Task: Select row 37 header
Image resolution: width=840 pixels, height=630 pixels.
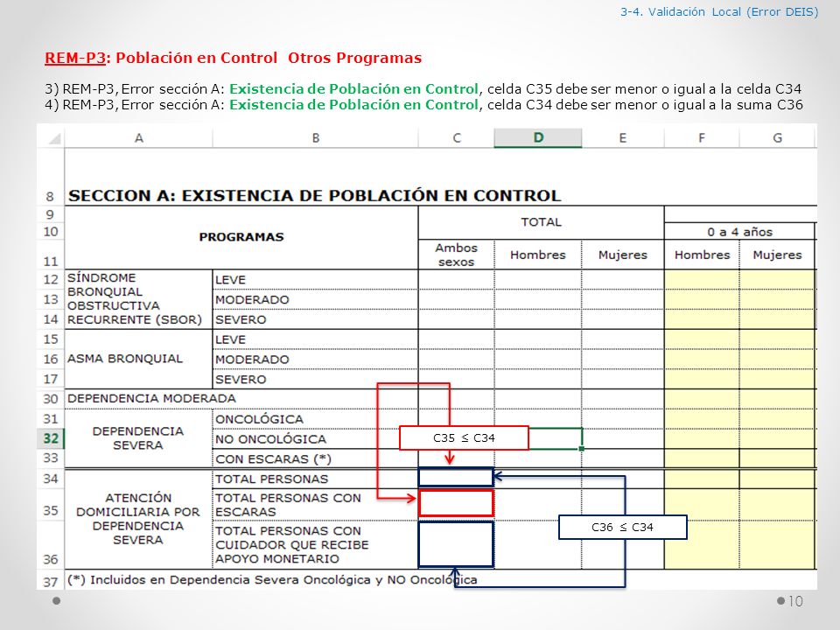Action: point(51,581)
